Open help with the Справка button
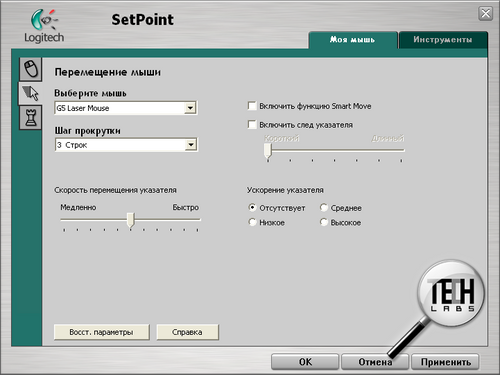The width and height of the screenshot is (500, 375). point(187,332)
